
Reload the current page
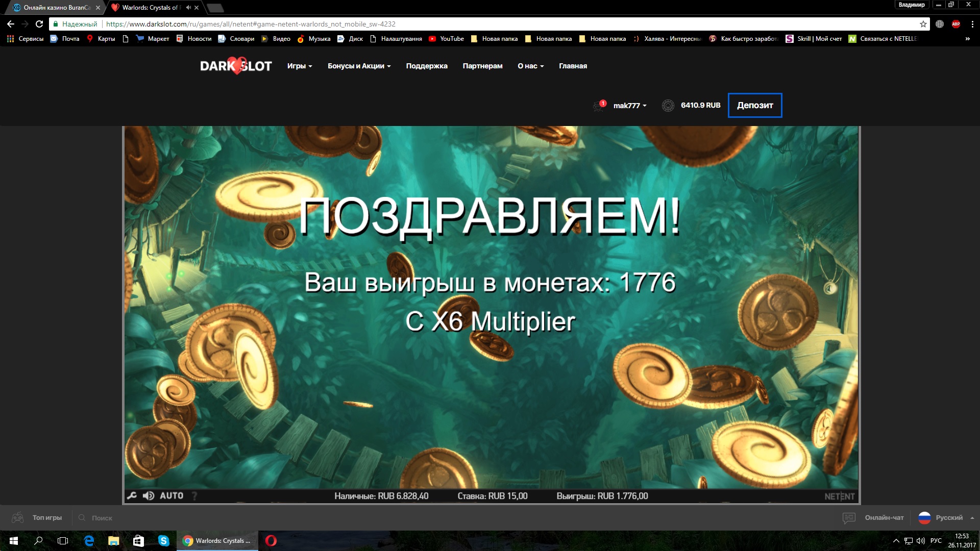click(x=39, y=24)
